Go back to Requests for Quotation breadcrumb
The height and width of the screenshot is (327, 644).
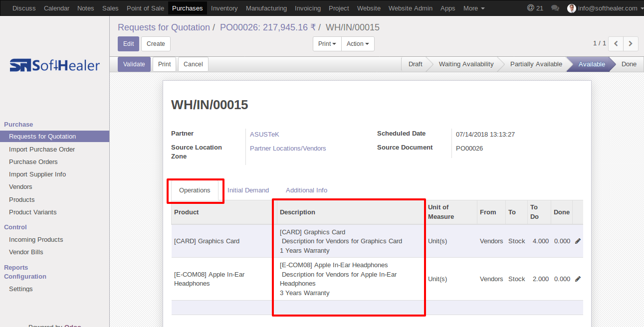[x=164, y=27]
